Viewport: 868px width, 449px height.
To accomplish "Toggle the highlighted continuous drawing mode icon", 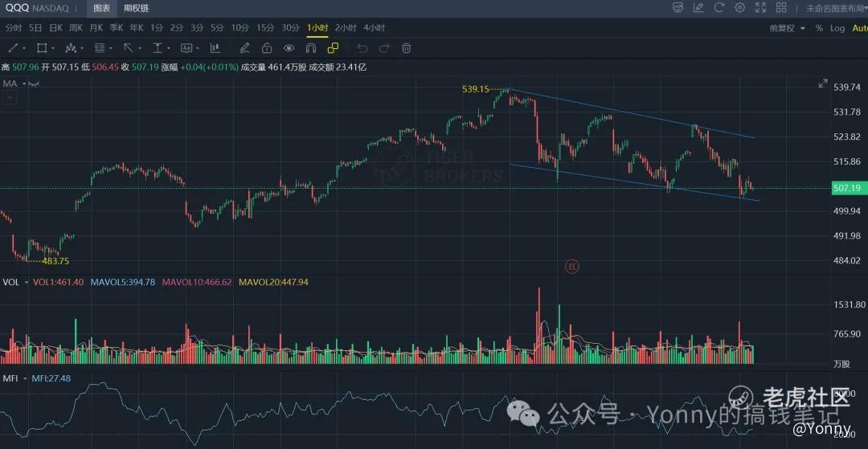I will click(x=333, y=48).
